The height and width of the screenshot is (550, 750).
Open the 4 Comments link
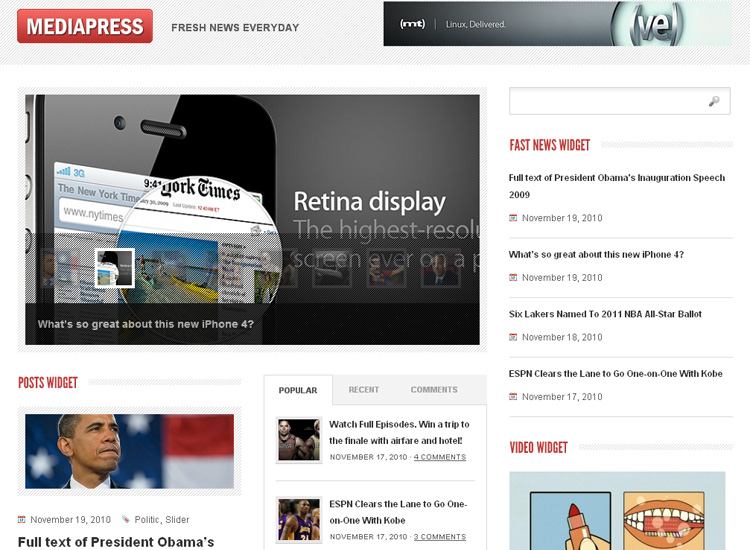pos(440,457)
